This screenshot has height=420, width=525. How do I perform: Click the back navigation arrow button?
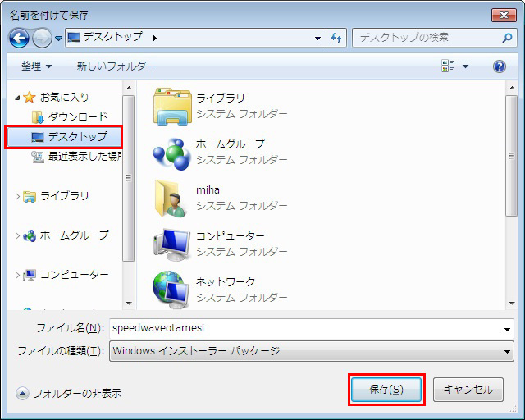[20, 38]
